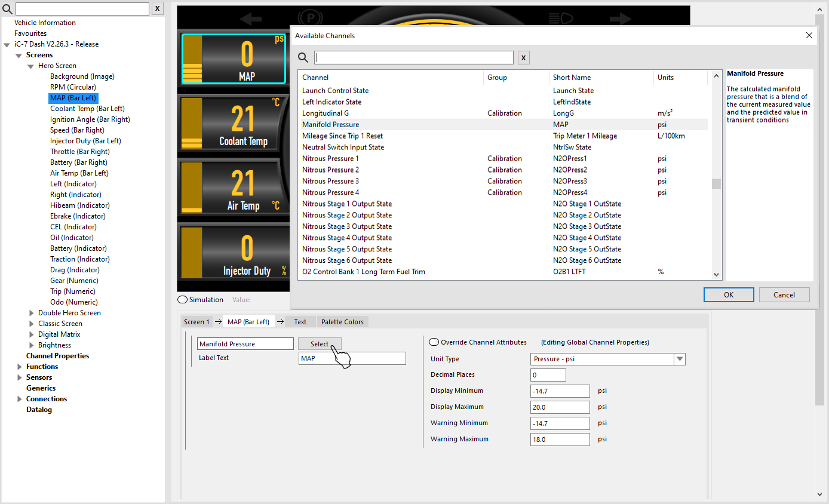Click the channel list scroll up arrow
Image resolution: width=829 pixels, height=504 pixels.
[717, 76]
